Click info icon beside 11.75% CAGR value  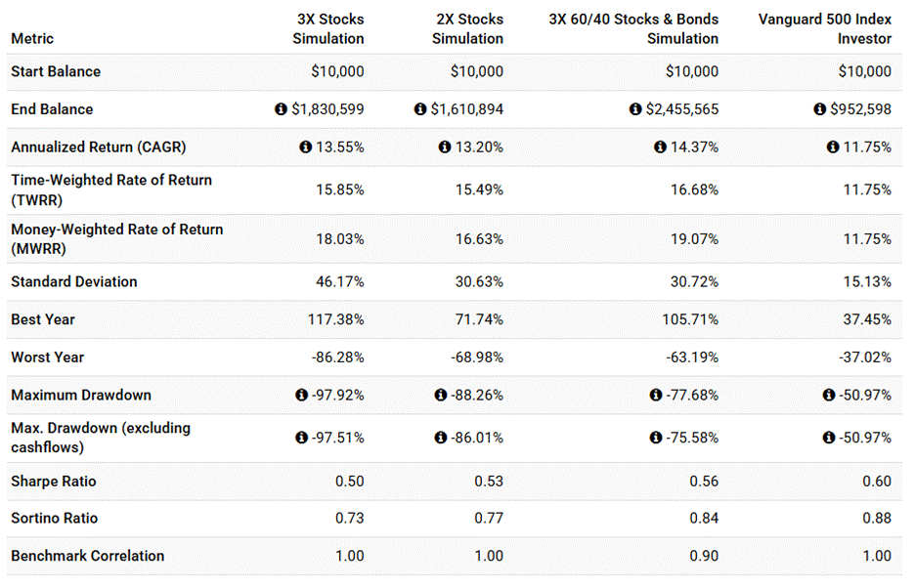[x=833, y=147]
